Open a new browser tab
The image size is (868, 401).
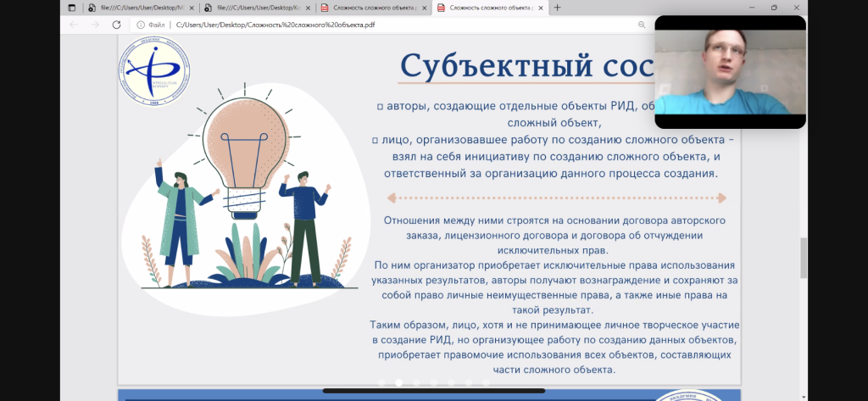coord(557,8)
